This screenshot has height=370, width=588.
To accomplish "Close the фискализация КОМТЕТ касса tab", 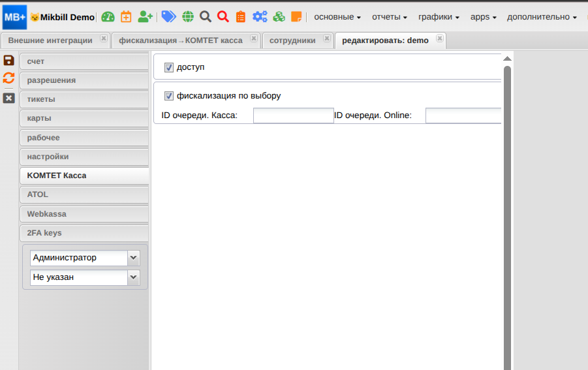I will point(254,39).
